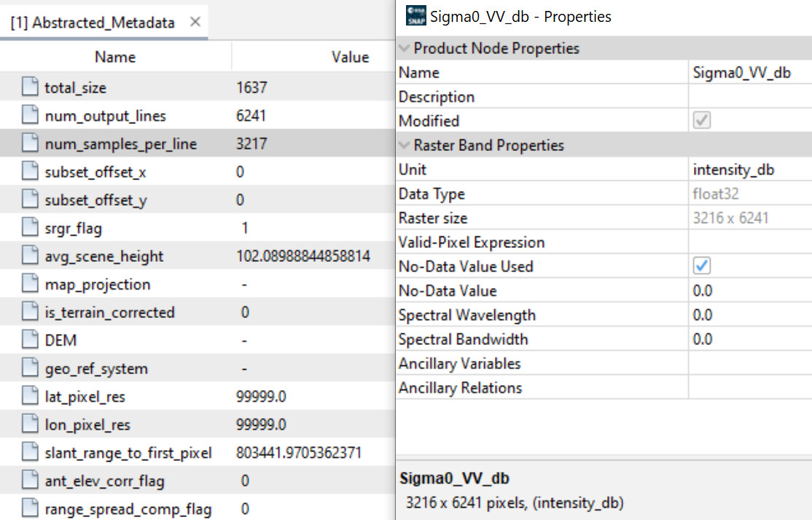
Task: Click the srgr_flag value 1
Action: (x=244, y=228)
